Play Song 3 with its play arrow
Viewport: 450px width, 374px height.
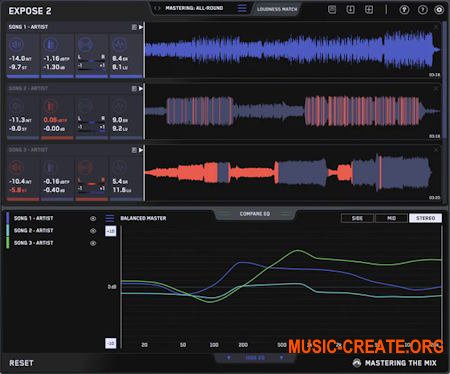(141, 150)
